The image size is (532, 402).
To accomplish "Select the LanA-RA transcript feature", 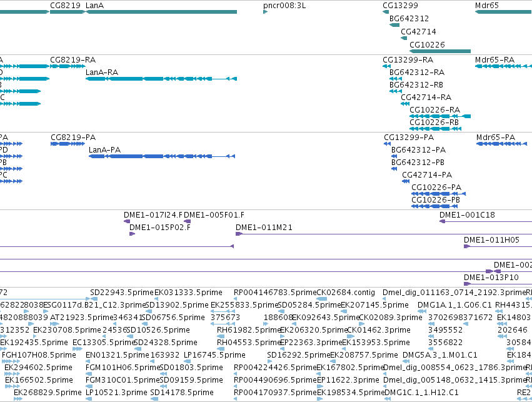I will coord(161,79).
